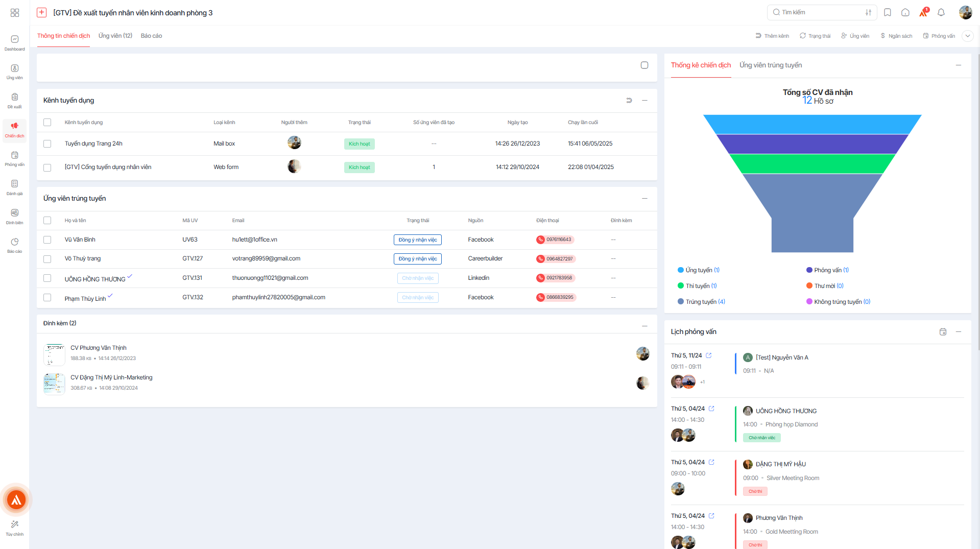Click Ngân sách toolbar button
The height and width of the screenshot is (549, 980).
click(x=896, y=36)
